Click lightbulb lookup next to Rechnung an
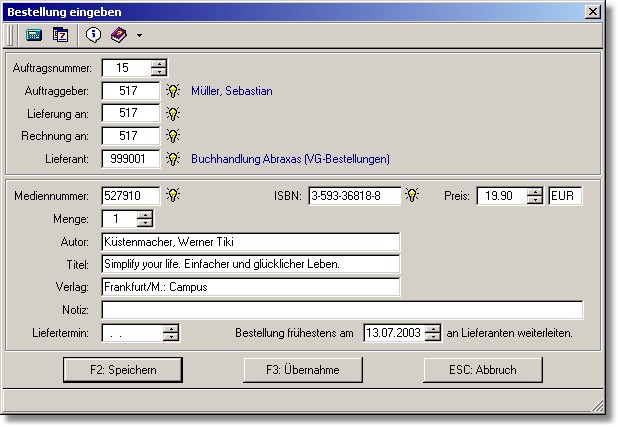 click(x=173, y=136)
